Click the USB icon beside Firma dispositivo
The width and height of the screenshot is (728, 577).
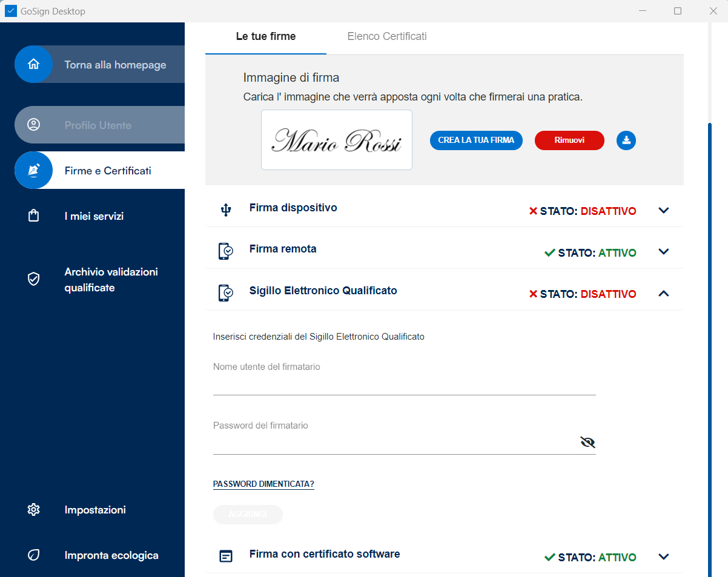(x=226, y=210)
